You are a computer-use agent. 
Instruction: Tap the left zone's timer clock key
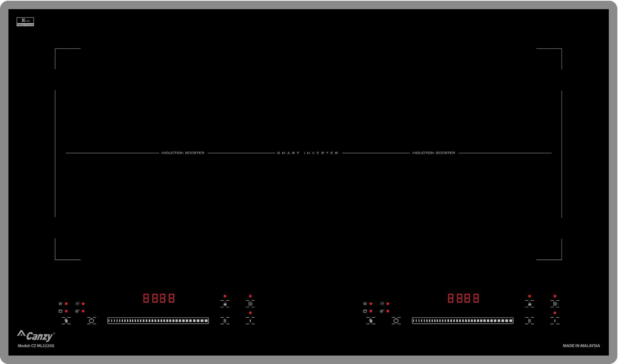92,321
